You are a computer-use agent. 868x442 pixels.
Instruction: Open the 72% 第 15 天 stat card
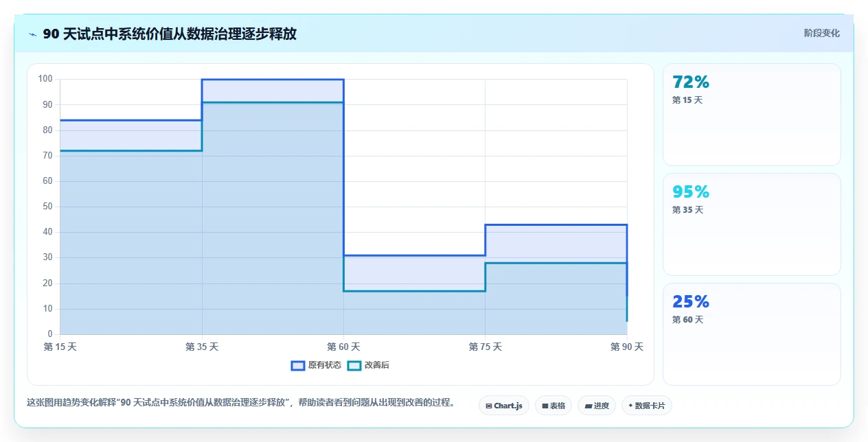[x=751, y=115]
